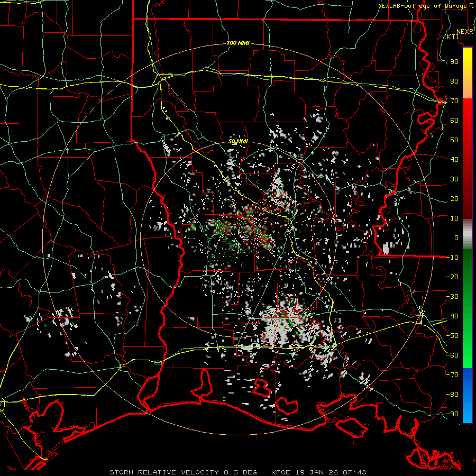This screenshot has height=476, width=476.
Task: Click the 07:48 timestamp in the caption
Action: [x=354, y=472]
